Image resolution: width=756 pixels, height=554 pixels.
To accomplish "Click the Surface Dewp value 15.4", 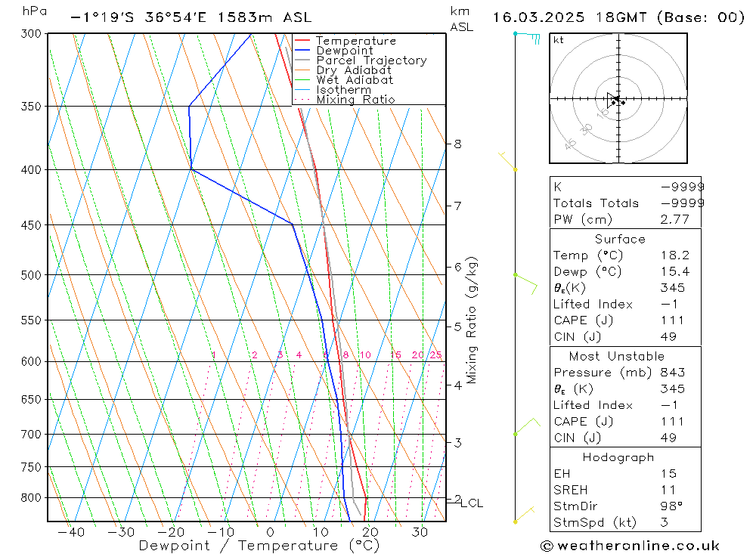I will click(675, 271).
